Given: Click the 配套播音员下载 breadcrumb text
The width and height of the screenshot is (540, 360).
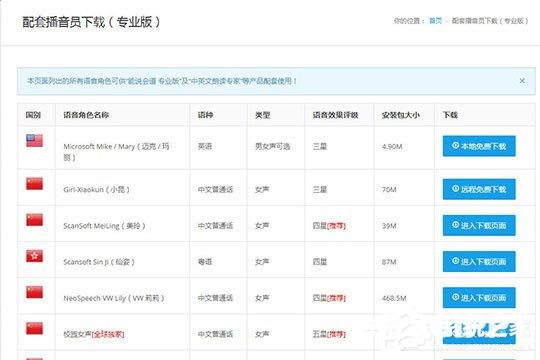Looking at the screenshot, I should pos(490,21).
